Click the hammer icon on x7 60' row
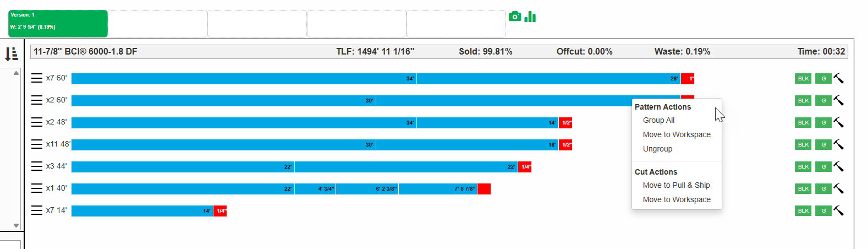 point(838,78)
